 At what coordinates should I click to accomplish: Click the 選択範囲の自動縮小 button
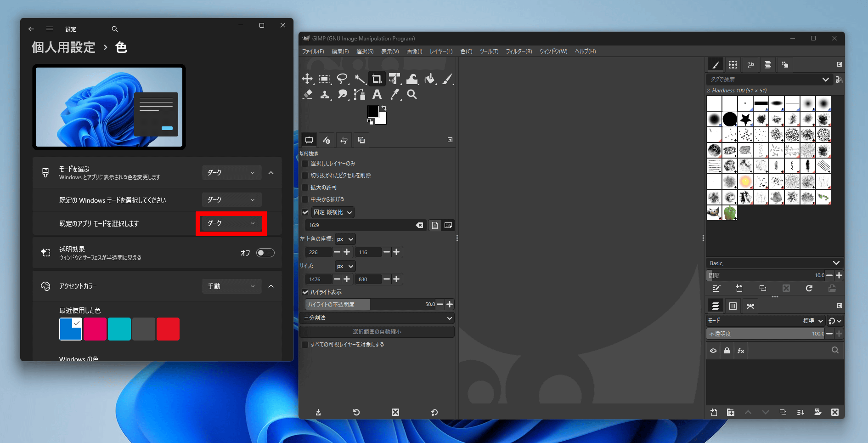[377, 332]
